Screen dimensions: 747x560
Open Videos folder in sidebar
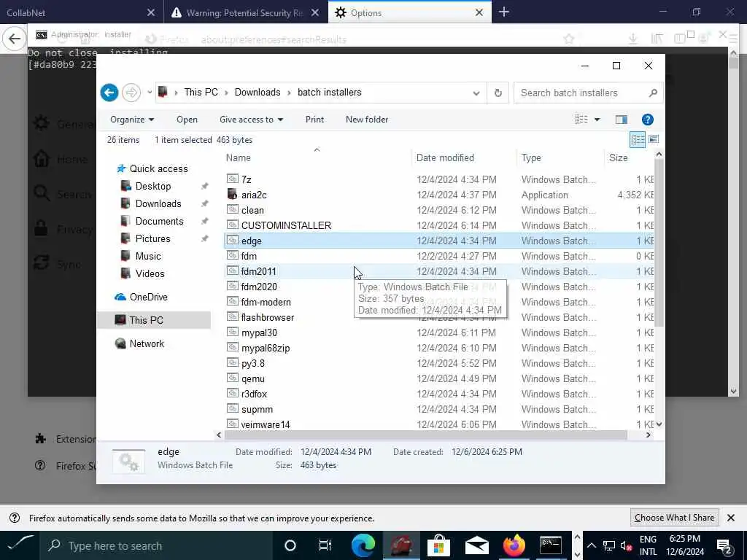point(150,274)
